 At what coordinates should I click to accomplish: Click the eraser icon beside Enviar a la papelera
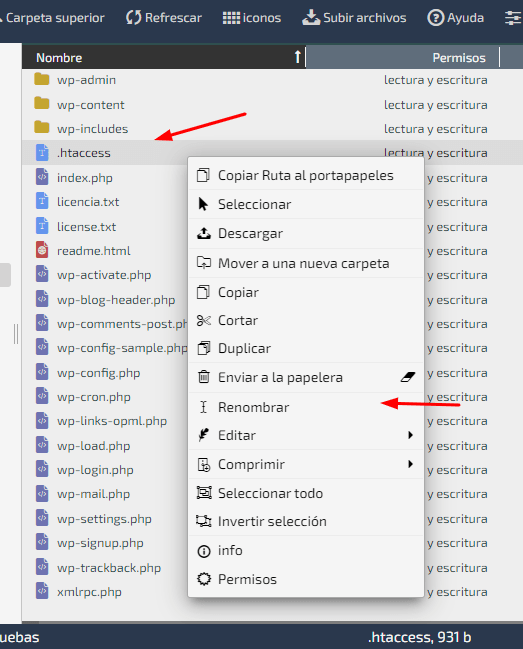point(408,377)
